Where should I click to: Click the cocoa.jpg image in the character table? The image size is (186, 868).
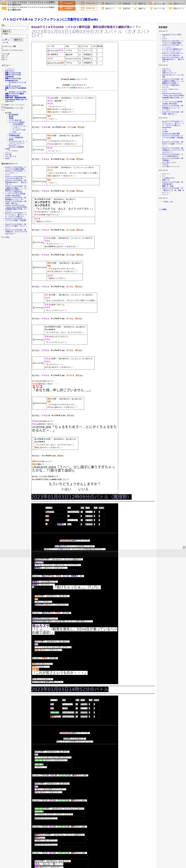53,50
